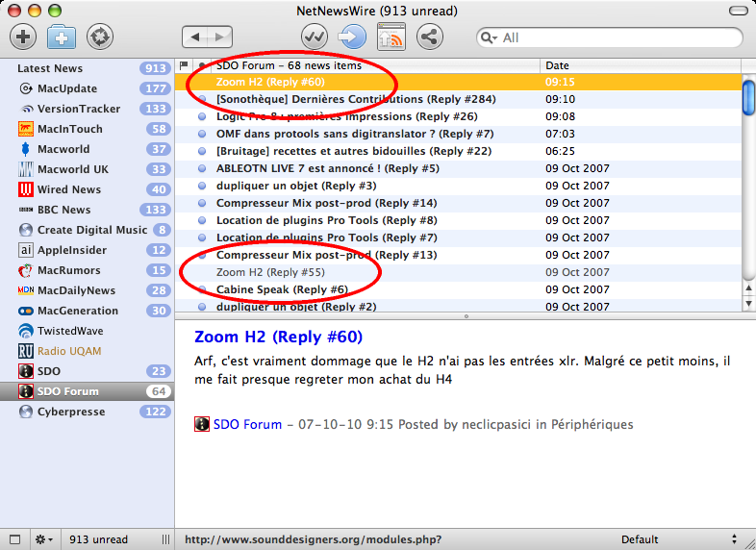Viewport: 756px width, 550px height.
Task: Open the gear action menu
Action: (x=44, y=539)
